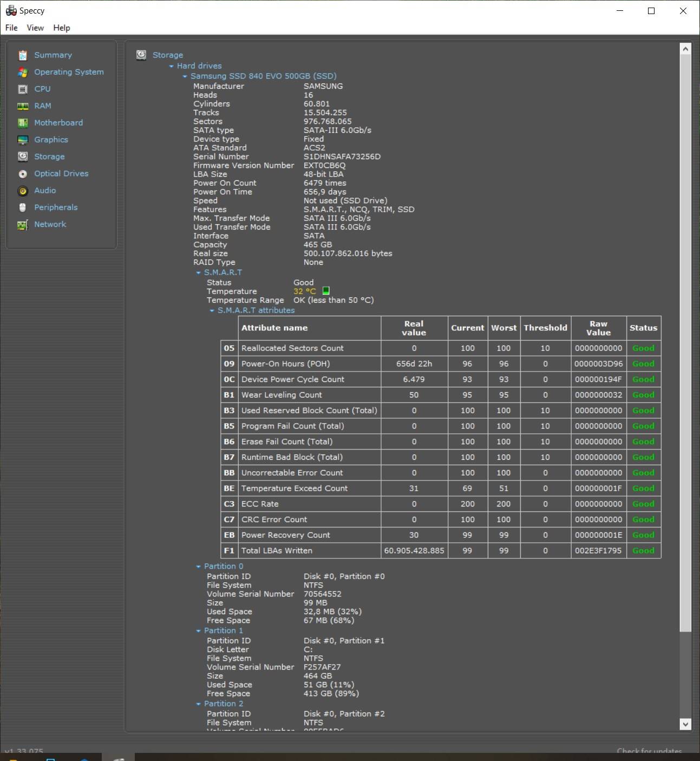
Task: Collapse the Partition 0 details
Action: (x=198, y=567)
